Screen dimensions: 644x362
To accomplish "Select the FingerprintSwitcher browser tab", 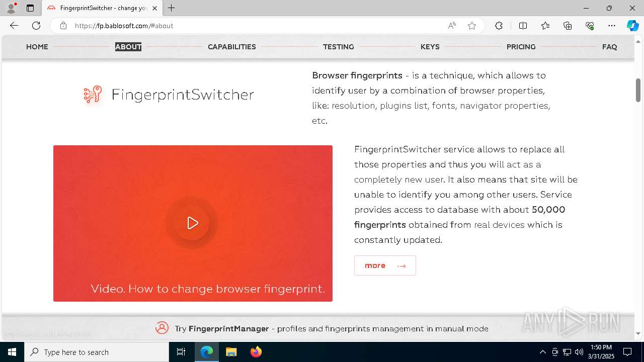I will [x=102, y=8].
